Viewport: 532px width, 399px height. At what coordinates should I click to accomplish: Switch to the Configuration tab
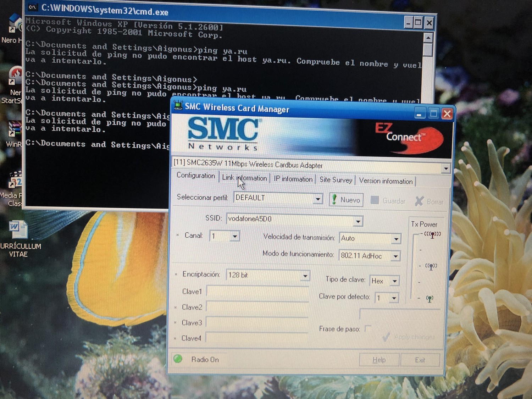[x=196, y=176]
